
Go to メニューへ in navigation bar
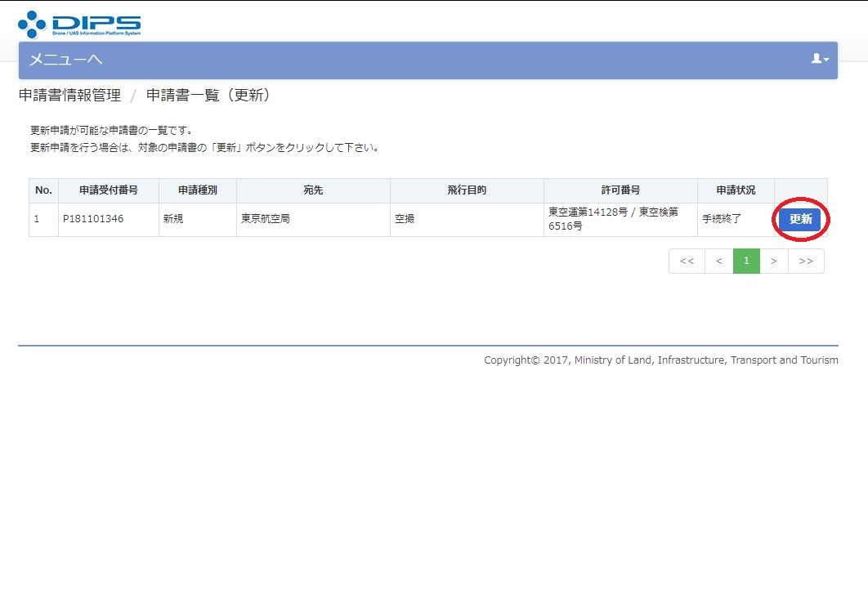click(65, 60)
